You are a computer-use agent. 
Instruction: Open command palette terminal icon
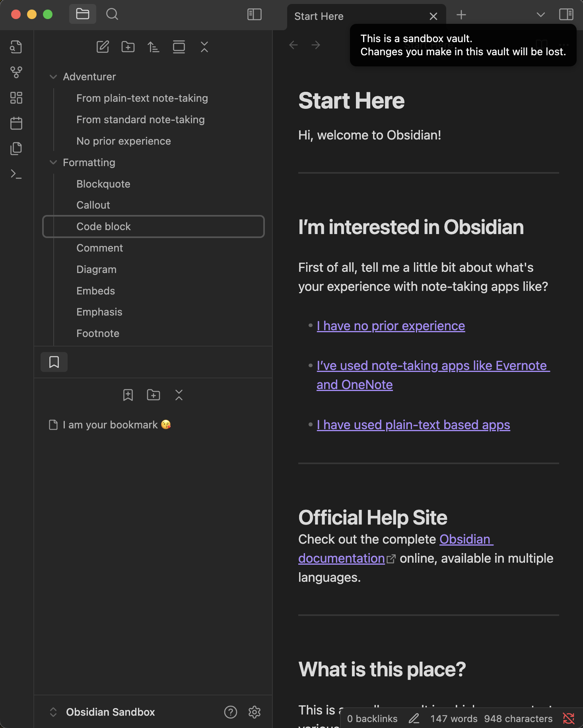[x=16, y=174]
